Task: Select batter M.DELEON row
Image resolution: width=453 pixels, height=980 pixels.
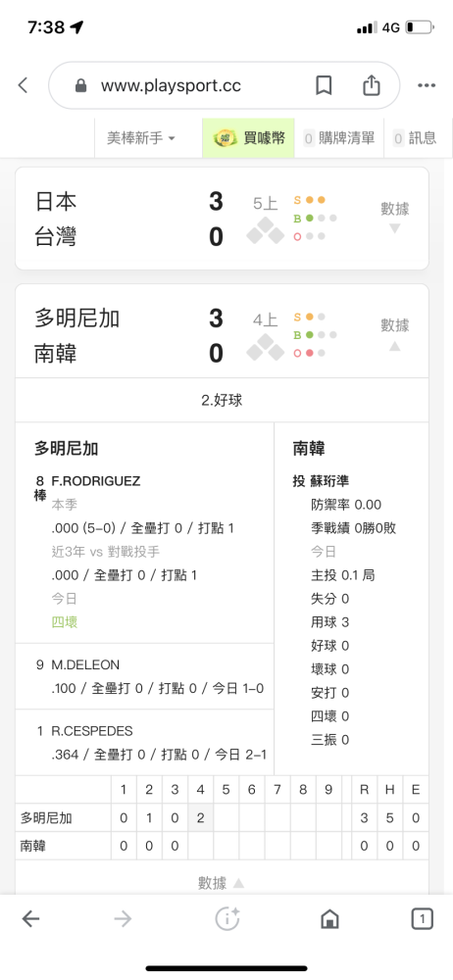Action: click(144, 676)
